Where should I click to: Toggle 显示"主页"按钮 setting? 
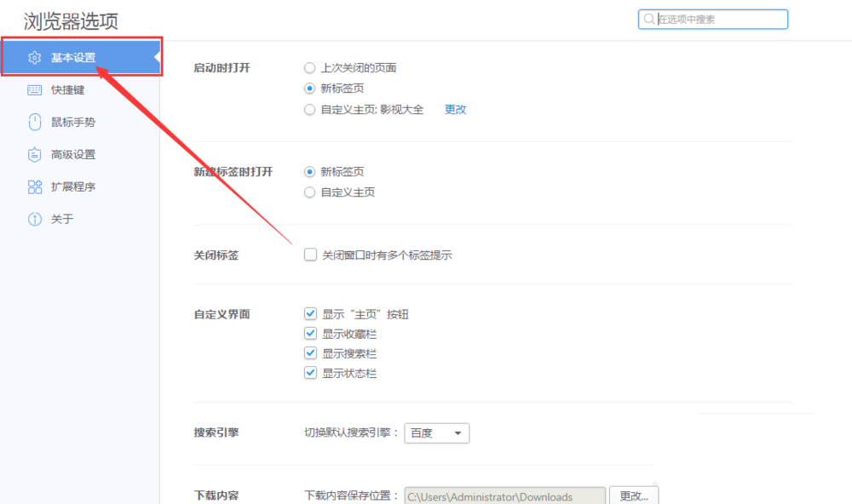coord(310,313)
